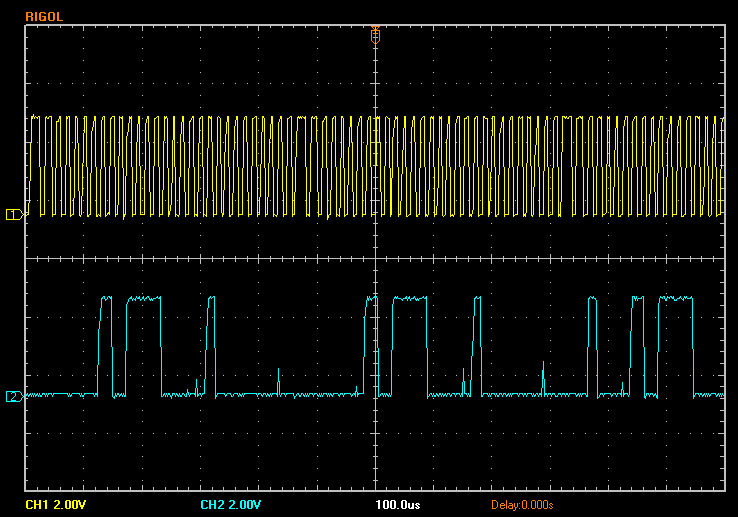Click the bottom-right corner of the graticule grid
This screenshot has width=738, height=517.
pyautogui.click(x=723, y=490)
